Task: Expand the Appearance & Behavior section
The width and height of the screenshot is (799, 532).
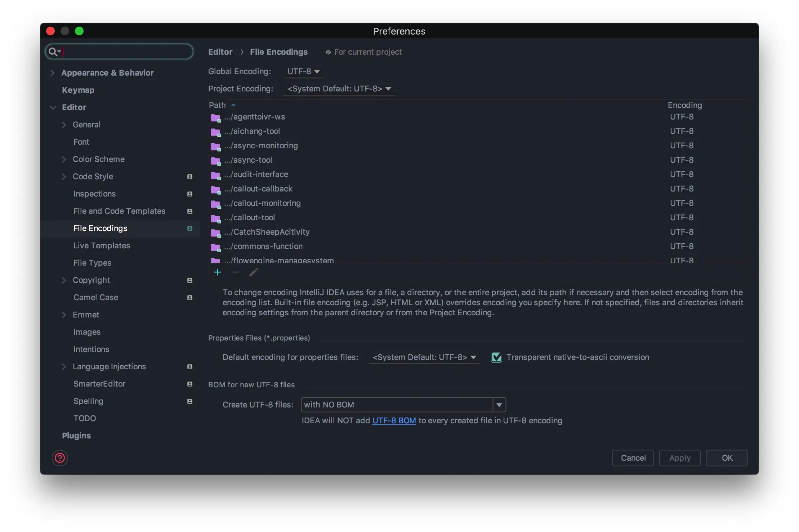Action: click(x=53, y=73)
